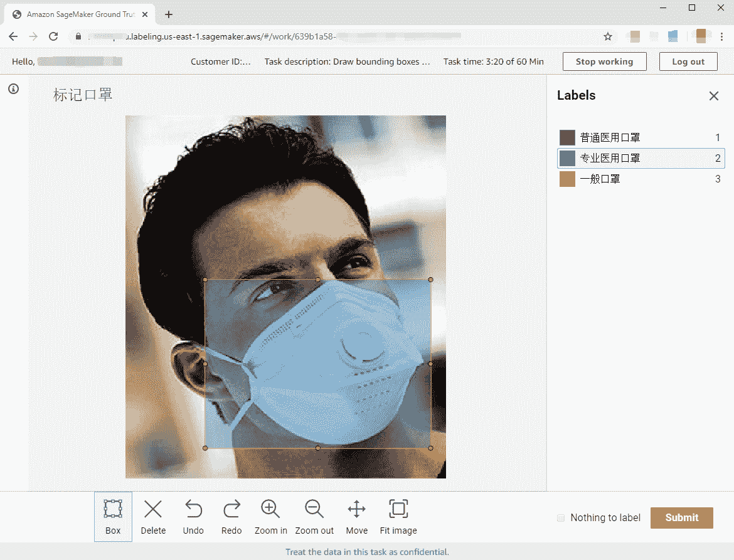Bookmark this page with the star icon
This screenshot has width=734, height=560.
click(x=608, y=36)
